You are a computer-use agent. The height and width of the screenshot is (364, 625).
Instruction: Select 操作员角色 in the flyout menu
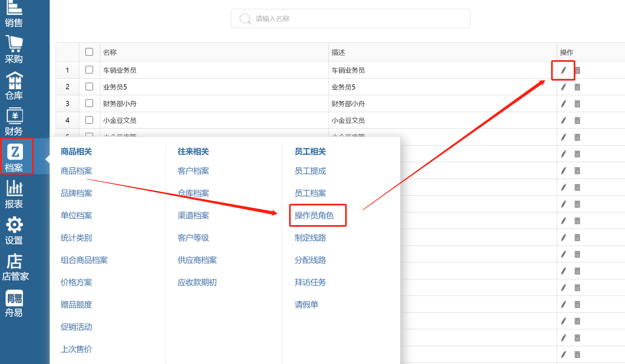tap(314, 215)
